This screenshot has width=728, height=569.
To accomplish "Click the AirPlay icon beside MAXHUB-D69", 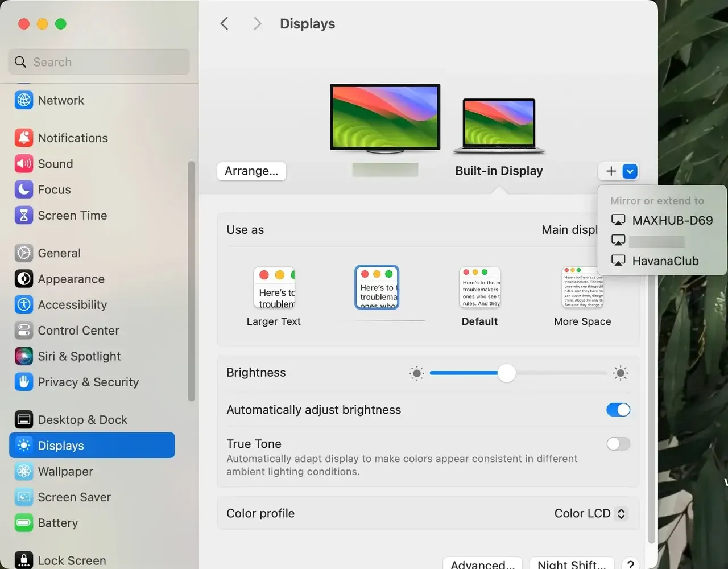I will pyautogui.click(x=618, y=220).
